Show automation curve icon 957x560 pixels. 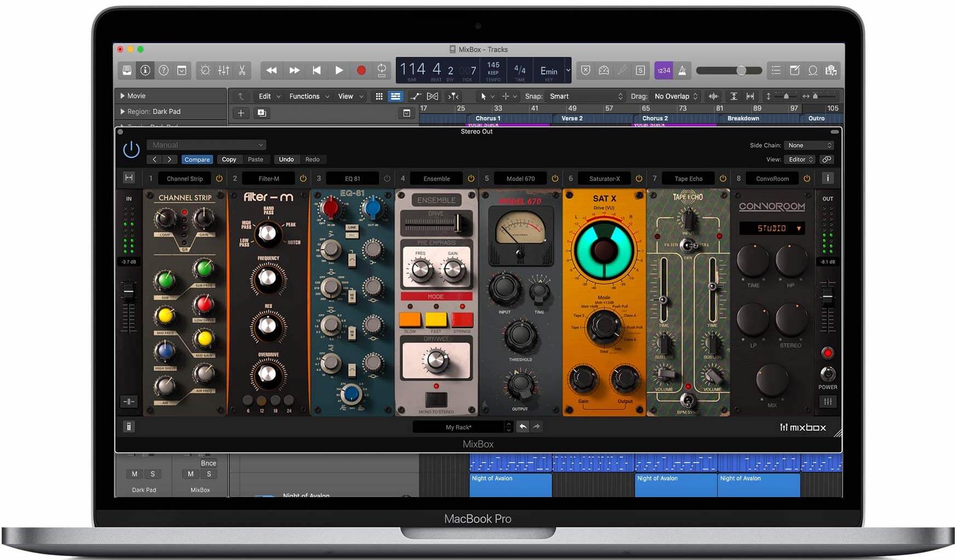(416, 96)
